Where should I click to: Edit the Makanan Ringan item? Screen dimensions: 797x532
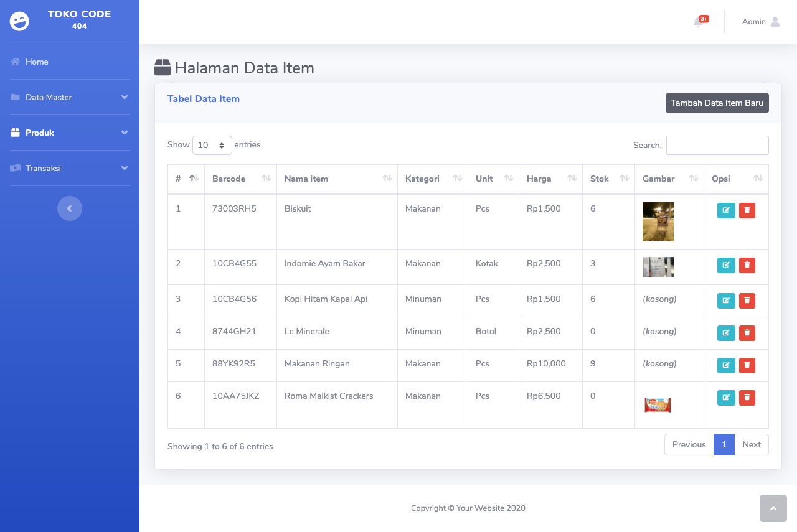(x=726, y=365)
